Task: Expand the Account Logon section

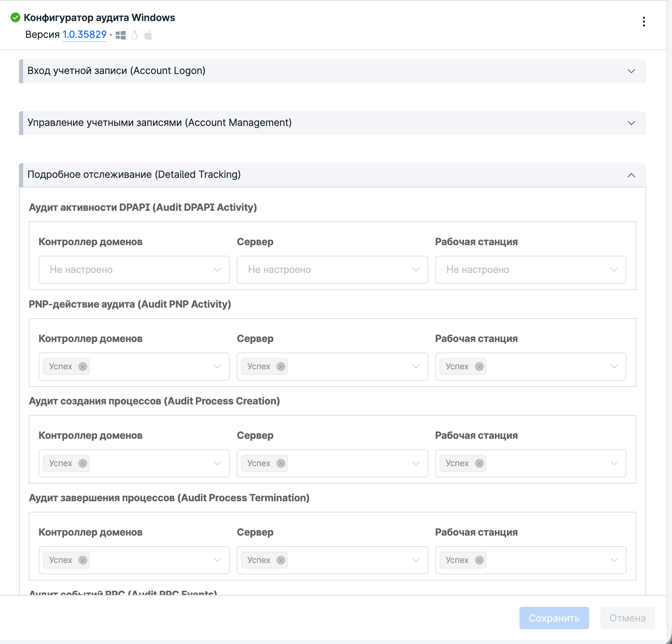Action: coord(631,71)
